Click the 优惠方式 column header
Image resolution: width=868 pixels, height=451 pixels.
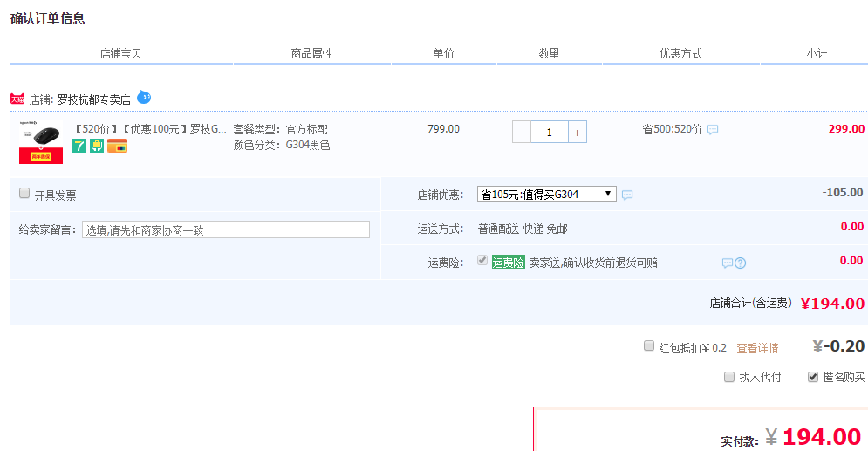(681, 54)
